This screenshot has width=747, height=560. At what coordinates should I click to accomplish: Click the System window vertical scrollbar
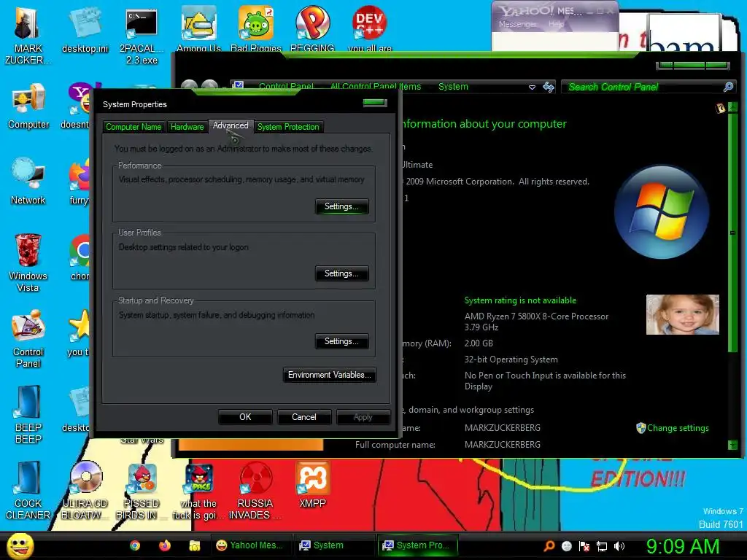(x=732, y=233)
